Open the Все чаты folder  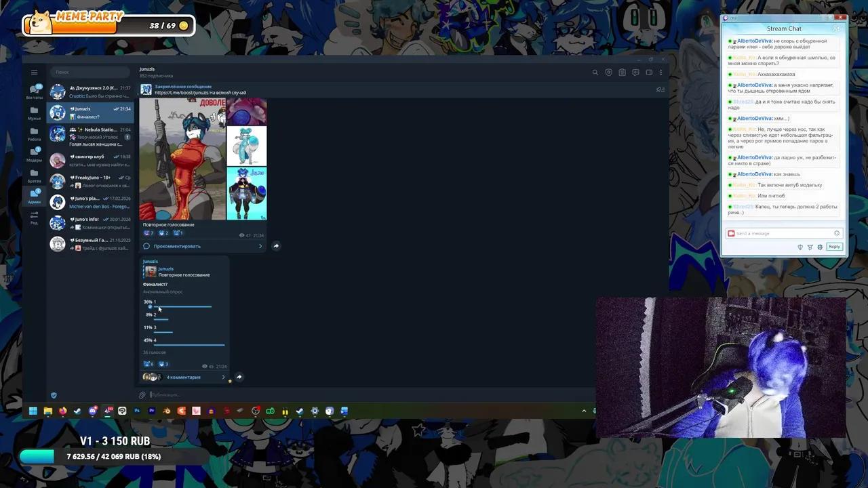[x=34, y=91]
